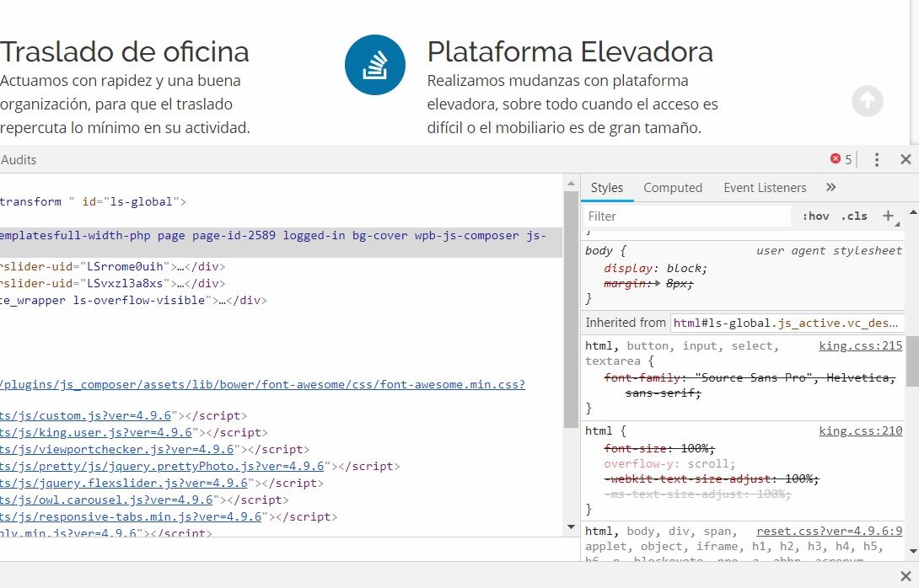Click the Elements panel scroll down arrow
The image size is (919, 588).
click(x=572, y=527)
